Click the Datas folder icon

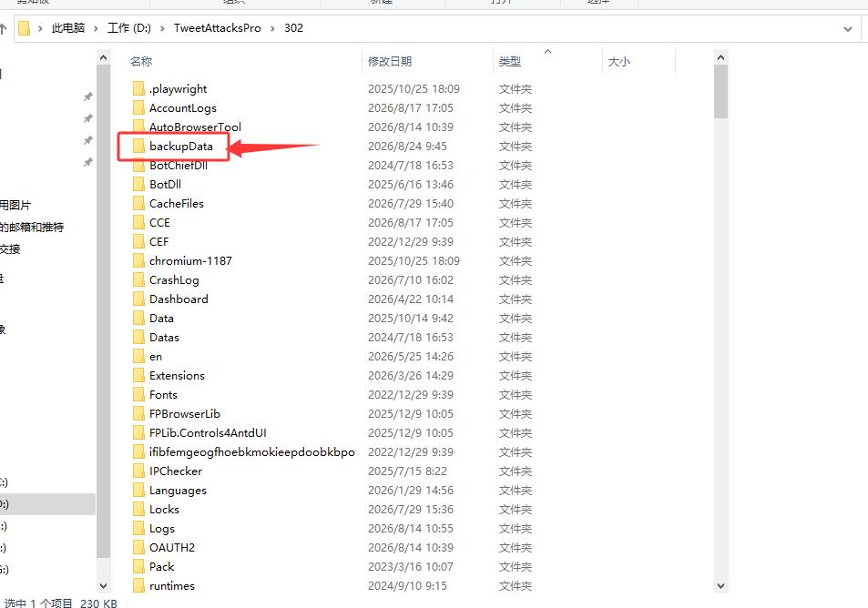[x=138, y=337]
